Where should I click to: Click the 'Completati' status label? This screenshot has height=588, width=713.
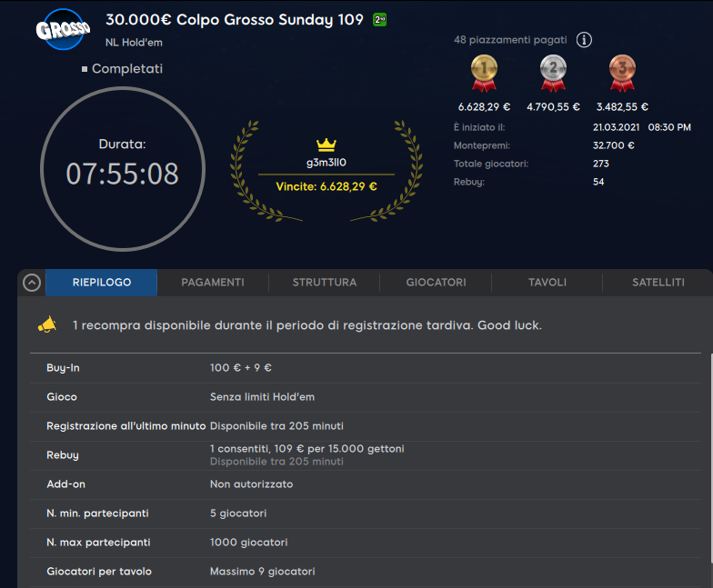(127, 69)
